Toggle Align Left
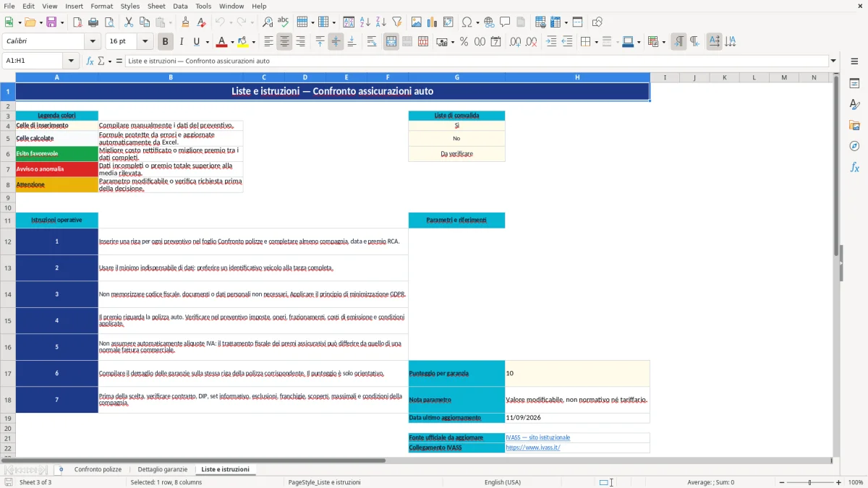The height and width of the screenshot is (488, 868). click(x=269, y=42)
